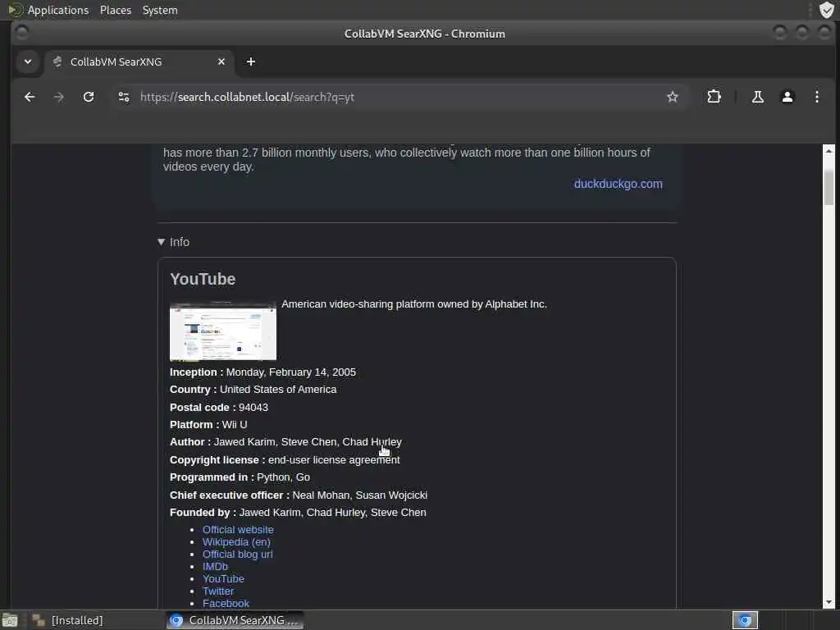Image resolution: width=840 pixels, height=630 pixels.
Task: Click the page scrollbar thumb
Action: point(829,188)
